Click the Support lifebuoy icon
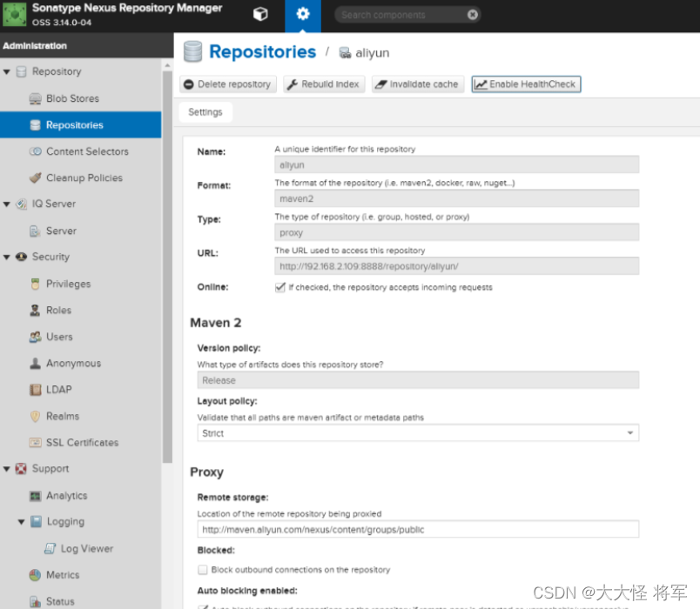 pyautogui.click(x=21, y=468)
